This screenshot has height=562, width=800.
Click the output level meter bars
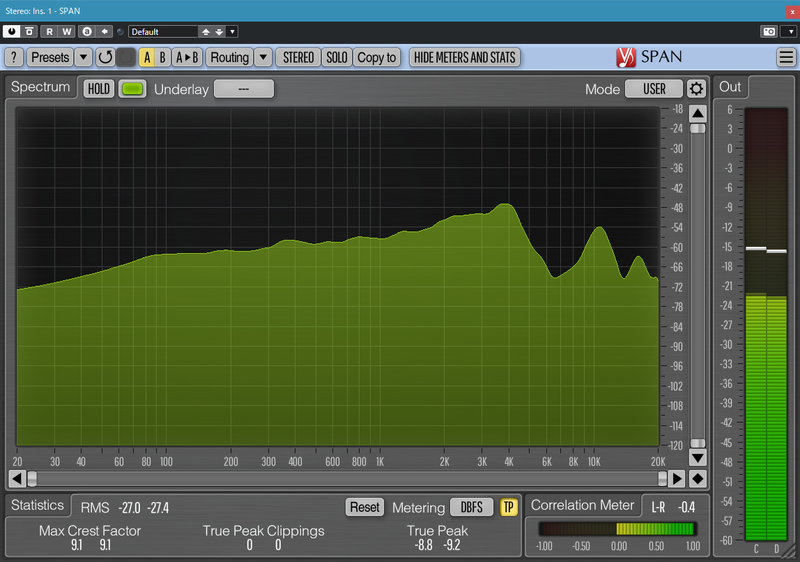[x=766, y=324]
